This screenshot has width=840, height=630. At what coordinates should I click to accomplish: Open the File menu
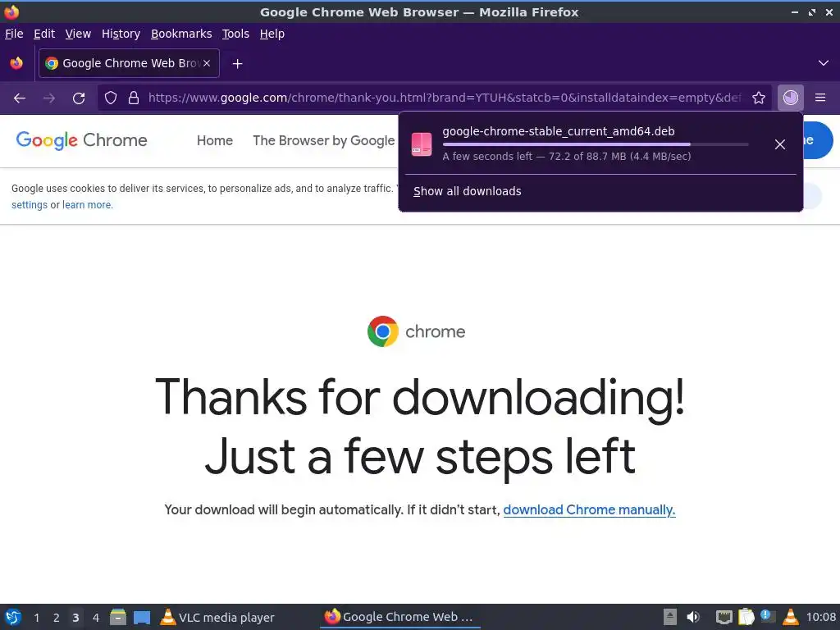tap(14, 34)
